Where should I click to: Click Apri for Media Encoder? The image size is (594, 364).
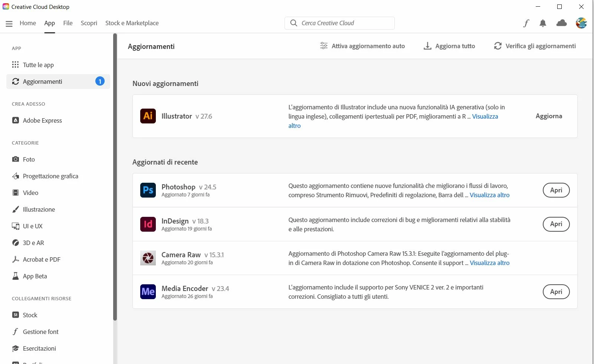click(x=556, y=292)
